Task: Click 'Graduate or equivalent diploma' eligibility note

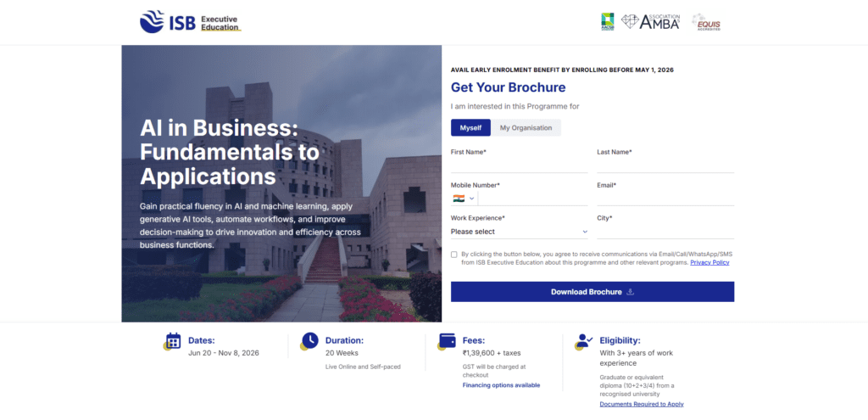Action: [x=637, y=386]
